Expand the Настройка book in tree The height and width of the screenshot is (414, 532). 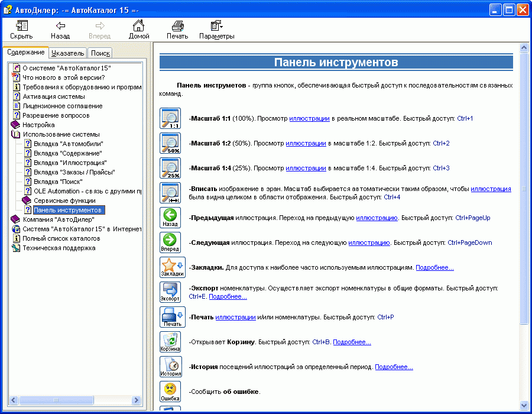pos(16,125)
